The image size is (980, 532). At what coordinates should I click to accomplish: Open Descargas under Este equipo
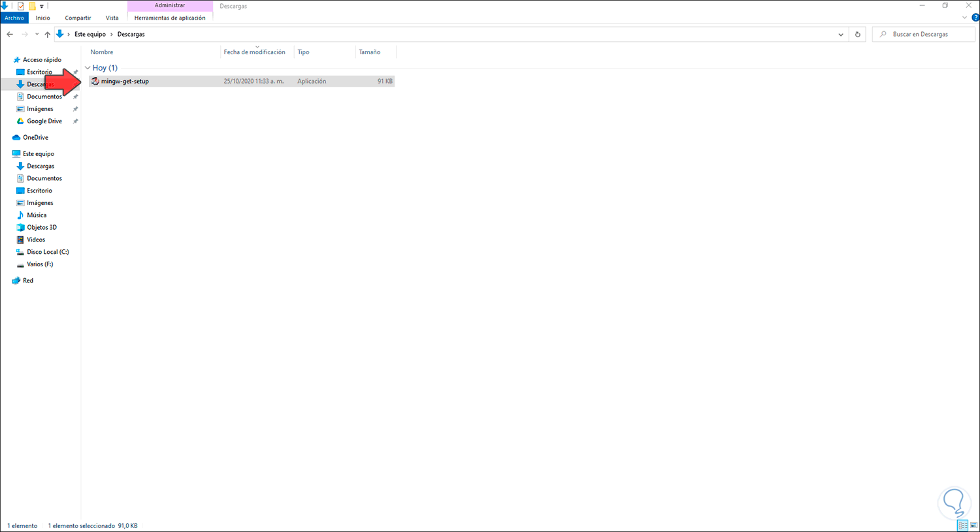(x=41, y=166)
